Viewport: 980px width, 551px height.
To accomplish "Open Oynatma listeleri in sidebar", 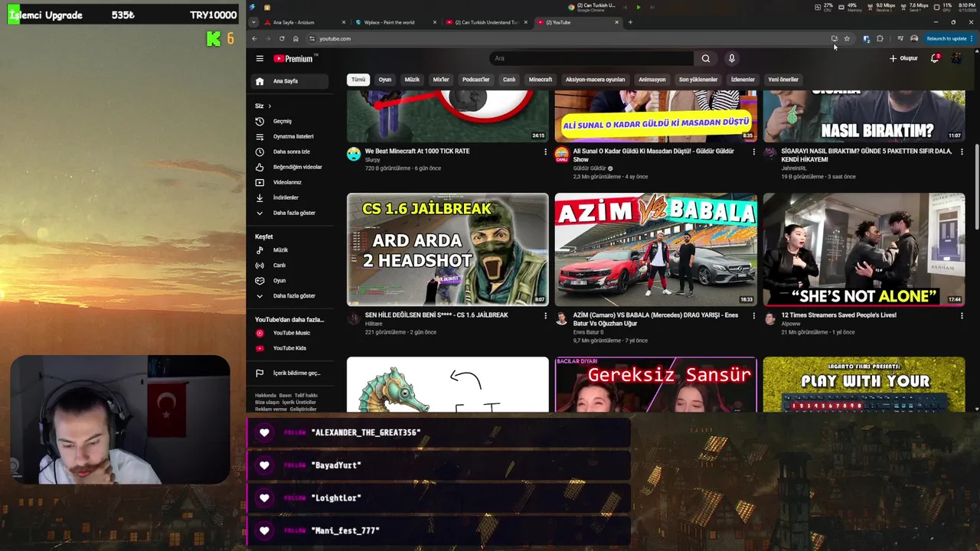I will tap(290, 136).
